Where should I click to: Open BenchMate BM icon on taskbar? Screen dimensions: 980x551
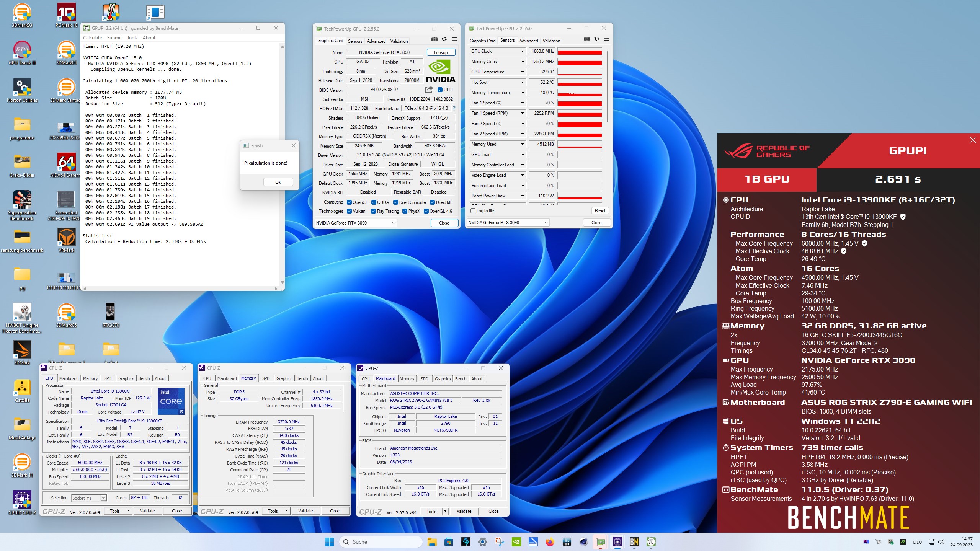(x=634, y=542)
